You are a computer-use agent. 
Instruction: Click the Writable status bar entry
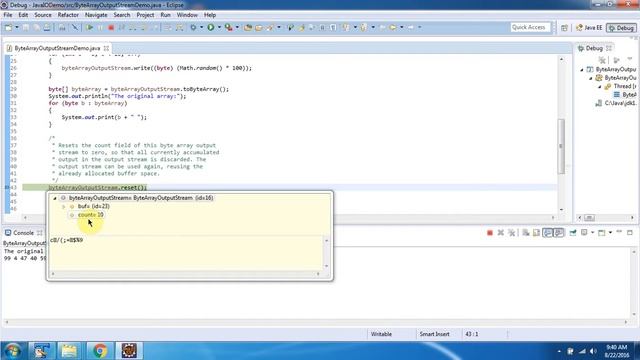tap(381, 334)
